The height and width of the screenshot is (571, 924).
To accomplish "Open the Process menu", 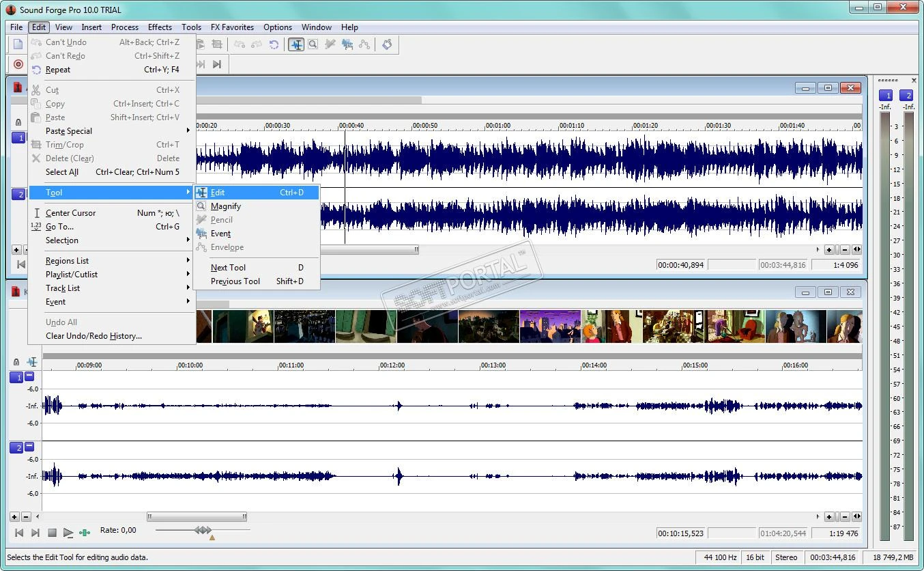I will (x=125, y=27).
